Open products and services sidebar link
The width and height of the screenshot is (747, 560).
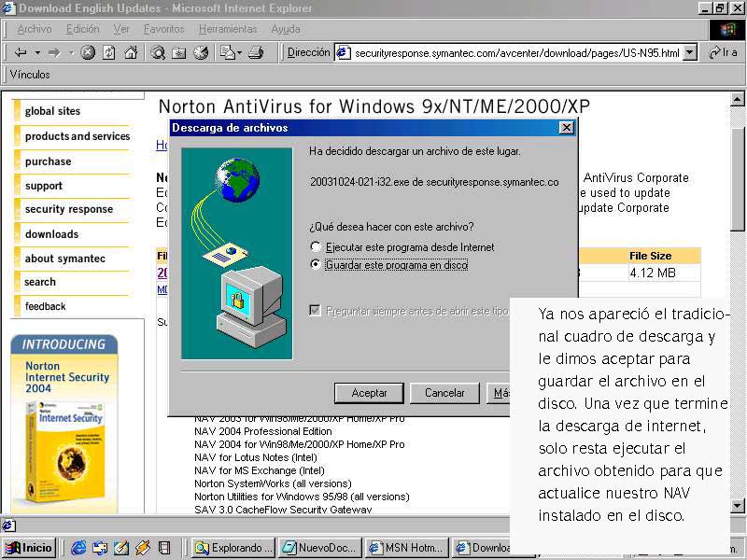(x=78, y=136)
